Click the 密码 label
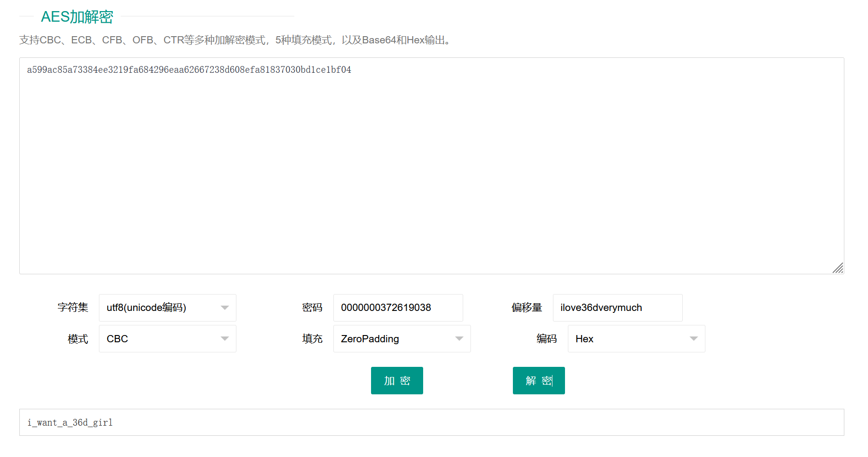 pos(312,308)
